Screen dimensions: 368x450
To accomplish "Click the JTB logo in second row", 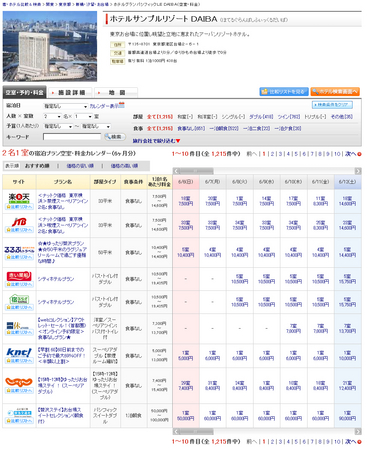I will tap(19, 222).
